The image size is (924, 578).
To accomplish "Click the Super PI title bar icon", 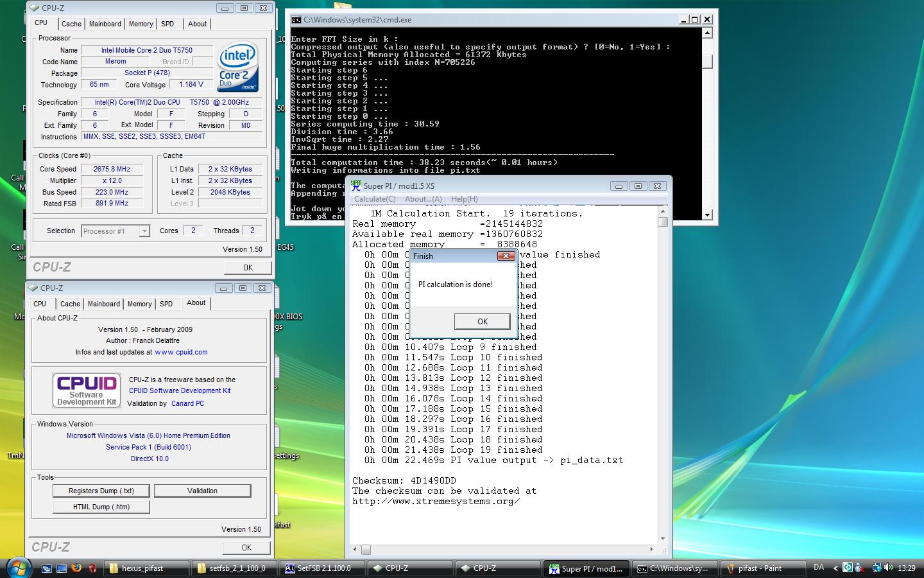I will point(355,186).
